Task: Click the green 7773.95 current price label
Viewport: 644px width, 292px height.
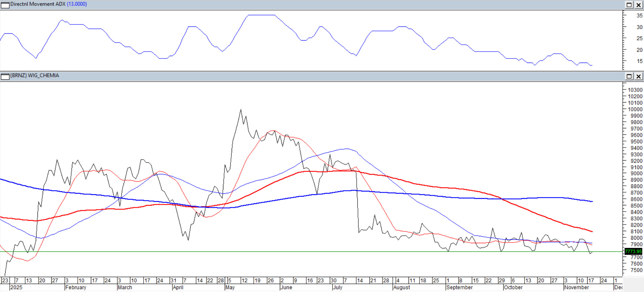Action: pyautogui.click(x=633, y=251)
